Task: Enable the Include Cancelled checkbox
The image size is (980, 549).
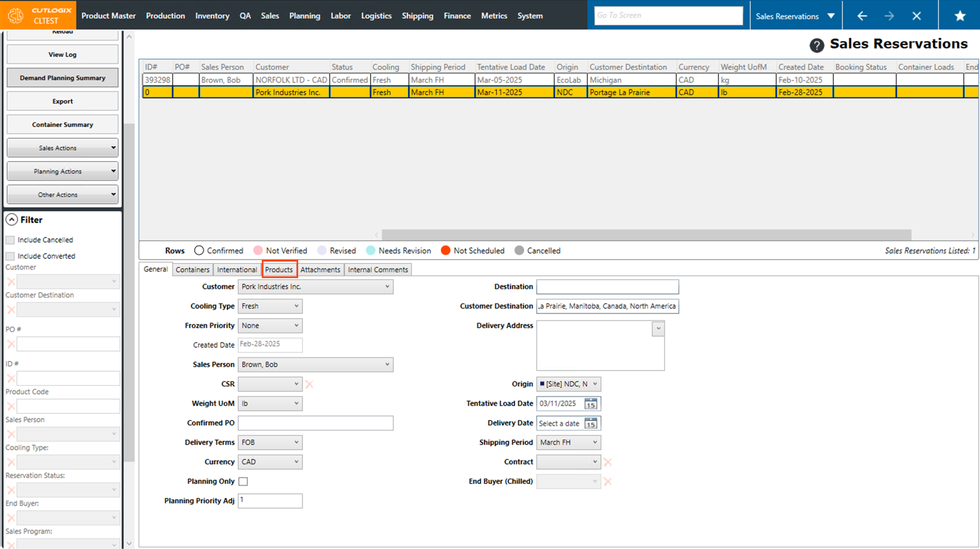Action: pos(10,240)
